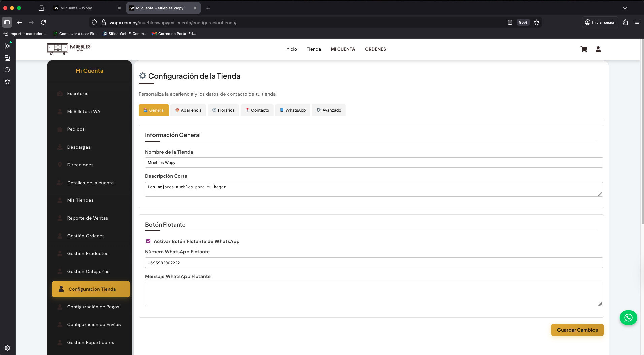
Task: Click the page vertical scrollbar
Action: (x=642, y=134)
